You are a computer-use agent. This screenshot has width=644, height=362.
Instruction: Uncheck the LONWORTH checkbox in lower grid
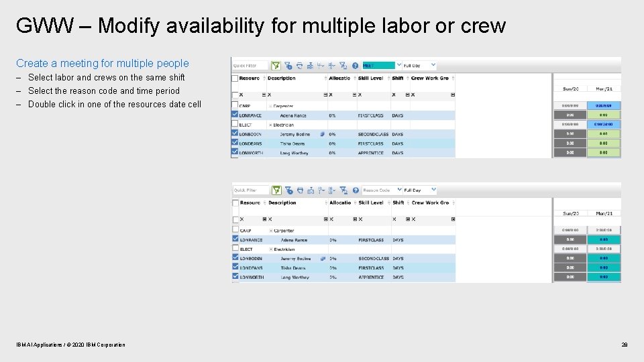235,276
